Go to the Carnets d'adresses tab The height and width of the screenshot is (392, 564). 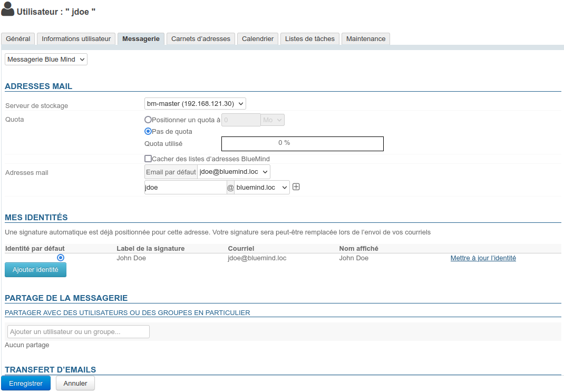(x=201, y=39)
